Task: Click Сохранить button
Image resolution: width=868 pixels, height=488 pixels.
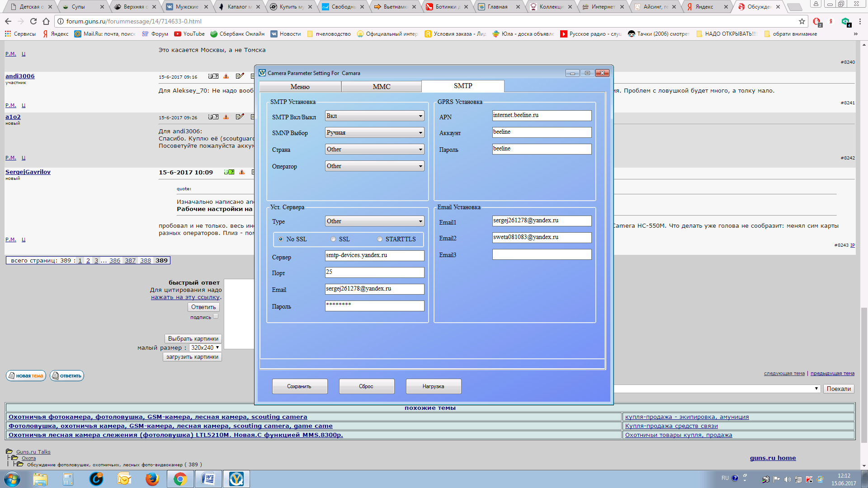Action: [299, 386]
